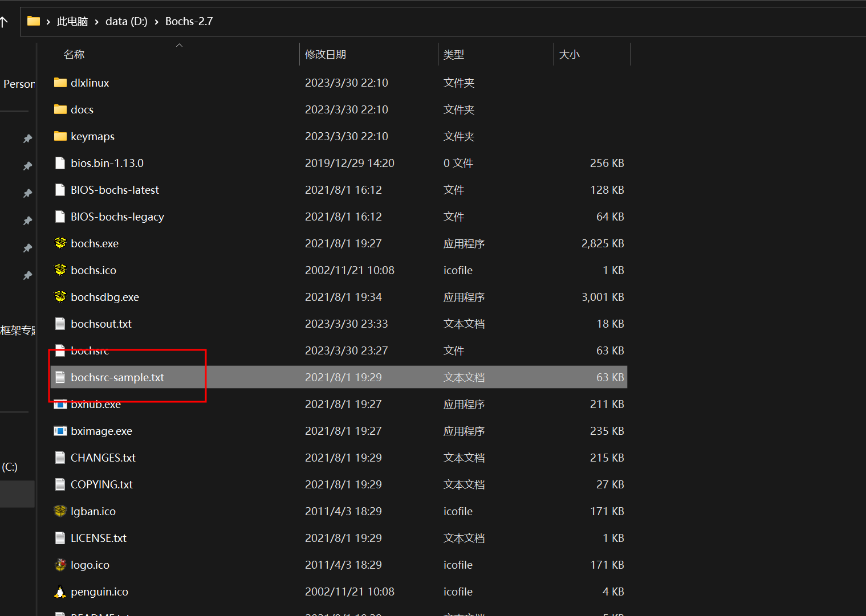Click the penguin.ico icon image
The image size is (866, 616).
point(60,591)
